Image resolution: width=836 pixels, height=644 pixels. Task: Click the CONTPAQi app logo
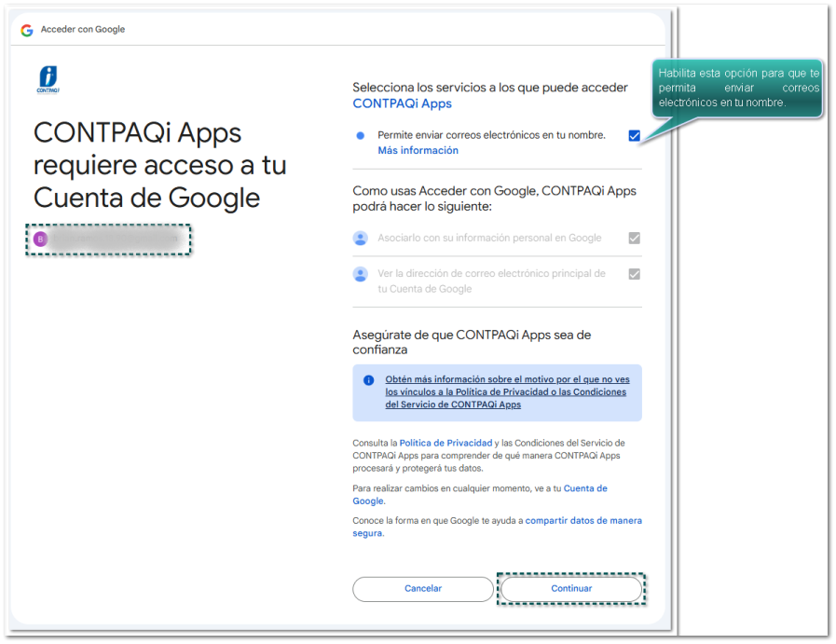click(48, 79)
